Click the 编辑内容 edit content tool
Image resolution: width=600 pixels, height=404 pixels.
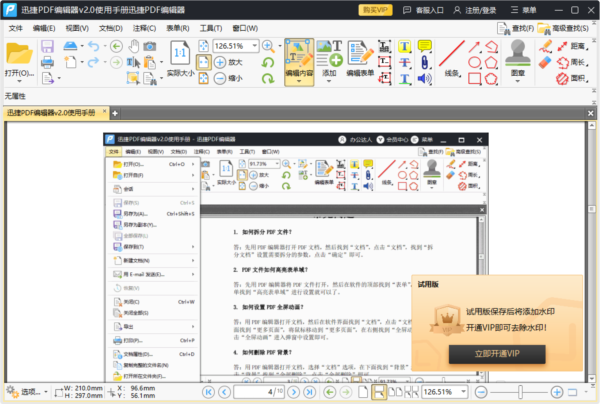(300, 59)
